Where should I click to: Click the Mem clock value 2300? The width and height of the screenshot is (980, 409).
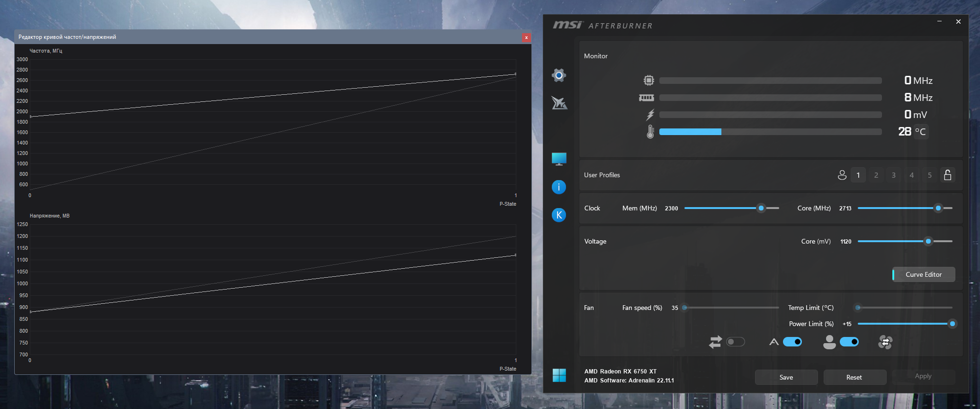[x=672, y=209]
